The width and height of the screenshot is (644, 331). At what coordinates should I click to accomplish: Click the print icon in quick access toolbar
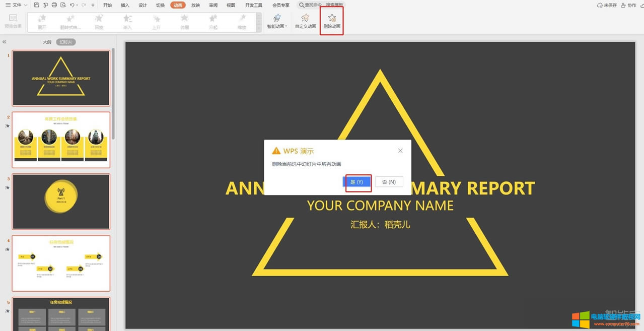pos(54,5)
